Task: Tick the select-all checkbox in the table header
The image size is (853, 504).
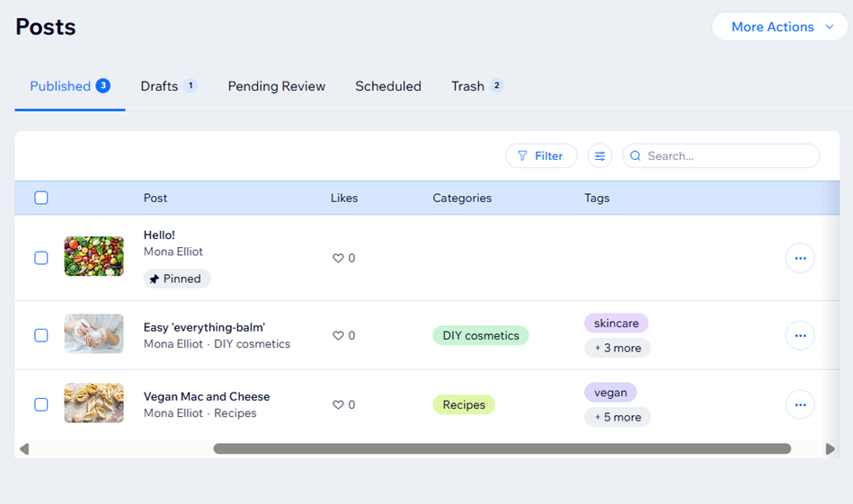Action: tap(41, 198)
